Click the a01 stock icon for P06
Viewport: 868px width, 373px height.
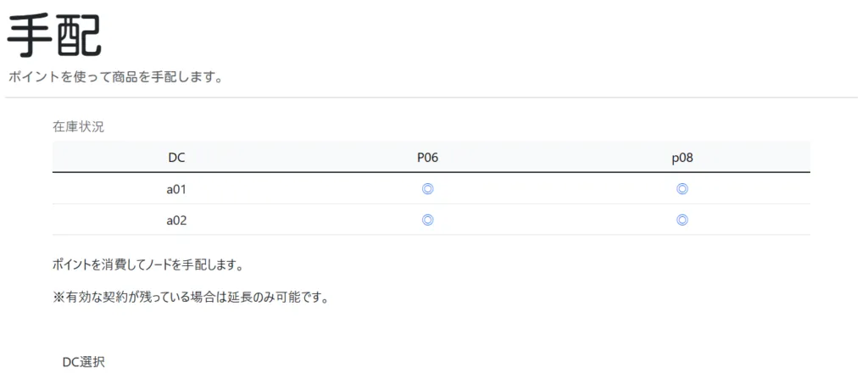coord(428,189)
